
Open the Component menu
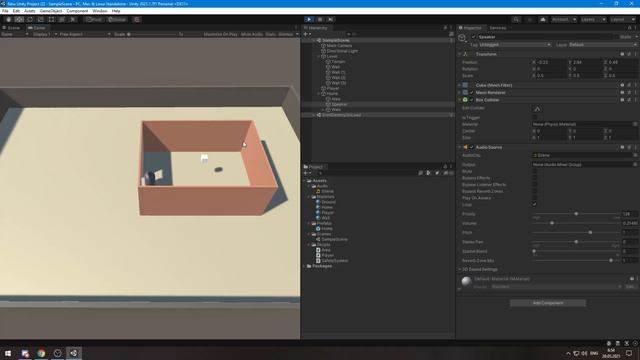pyautogui.click(x=77, y=11)
